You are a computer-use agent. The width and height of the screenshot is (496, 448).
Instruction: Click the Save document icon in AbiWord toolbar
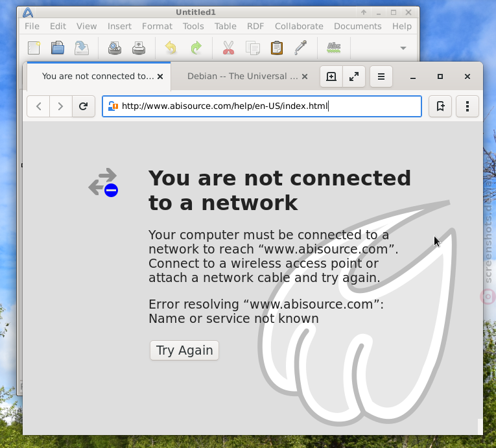click(x=82, y=48)
